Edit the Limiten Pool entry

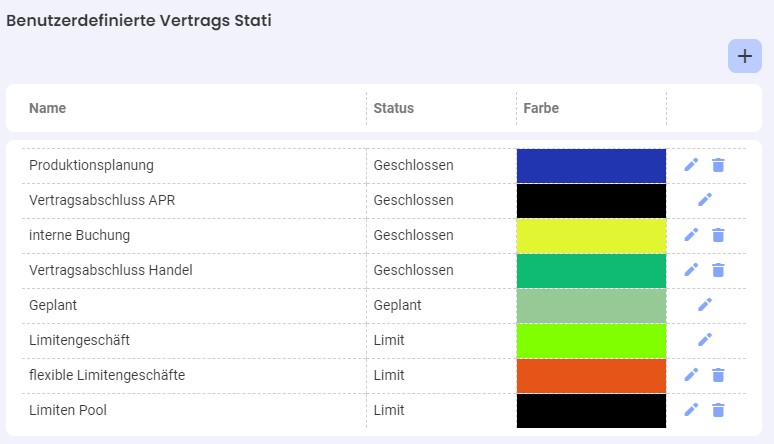point(691,410)
